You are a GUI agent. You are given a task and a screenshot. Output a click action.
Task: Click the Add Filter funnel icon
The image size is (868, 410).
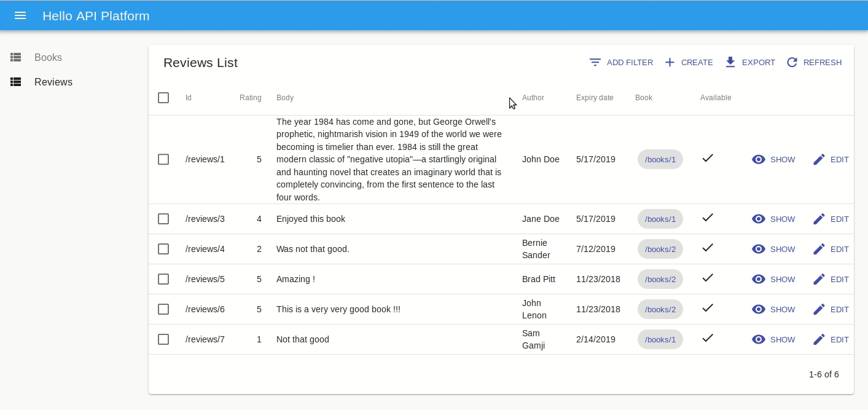tap(595, 62)
